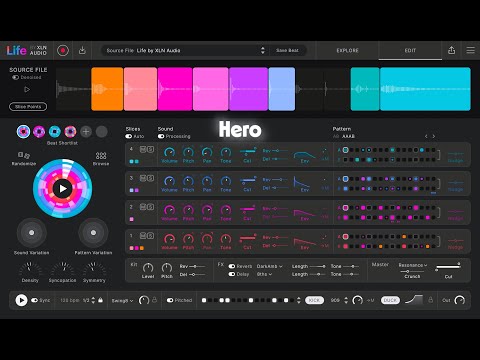Adjust the tempo multiplier stepper
480x360 pixels.
pyautogui.click(x=93, y=300)
